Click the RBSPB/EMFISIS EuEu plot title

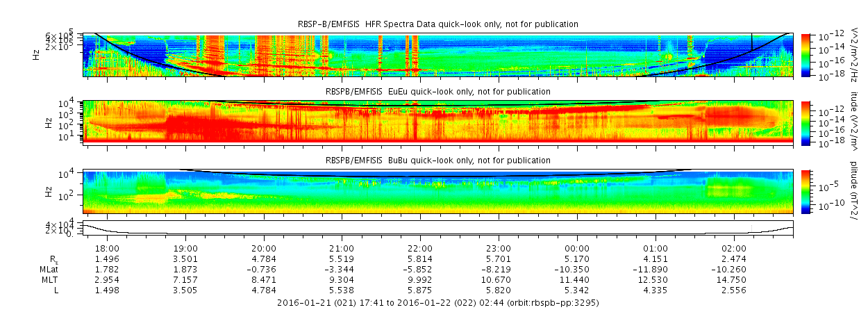coord(438,92)
